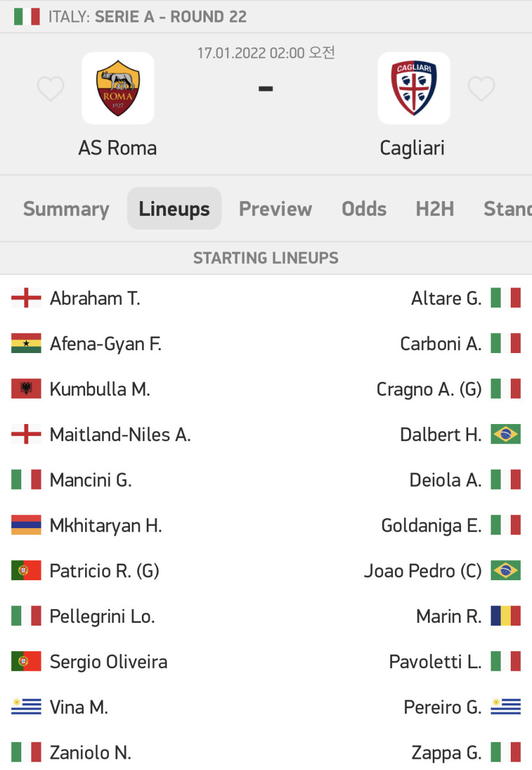Click Romania flag beside Marin R.

tap(506, 616)
